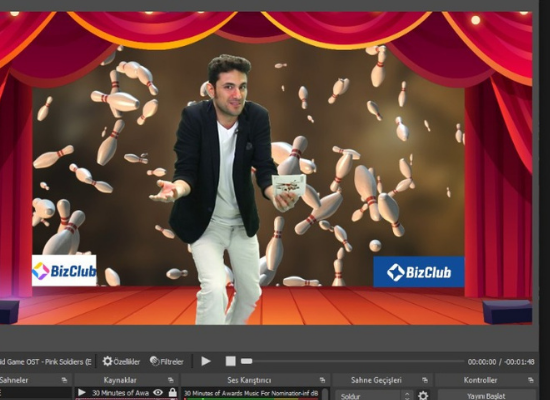Open the Filtreler filters button
The image size is (550, 400).
[167, 361]
